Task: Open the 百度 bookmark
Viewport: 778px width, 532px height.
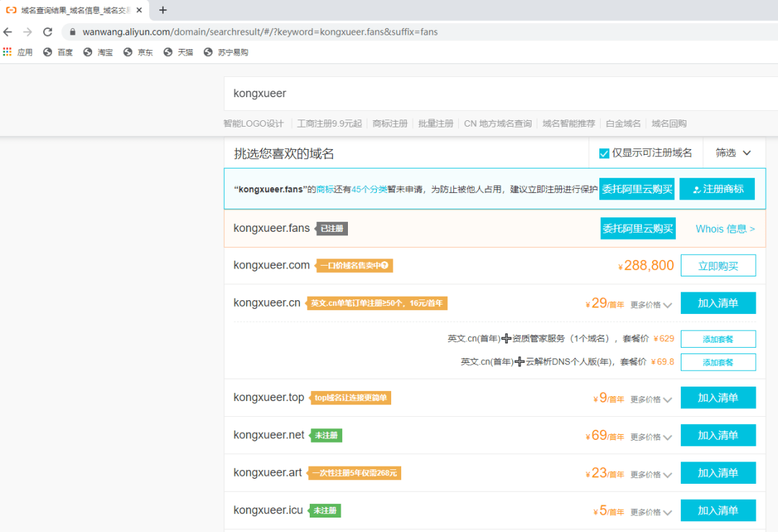Action: 58,52
